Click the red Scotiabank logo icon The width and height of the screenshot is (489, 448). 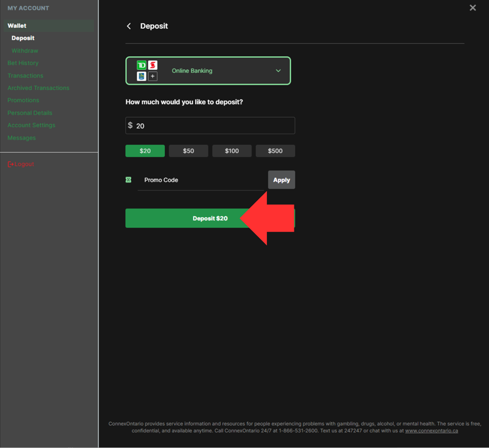coord(152,66)
